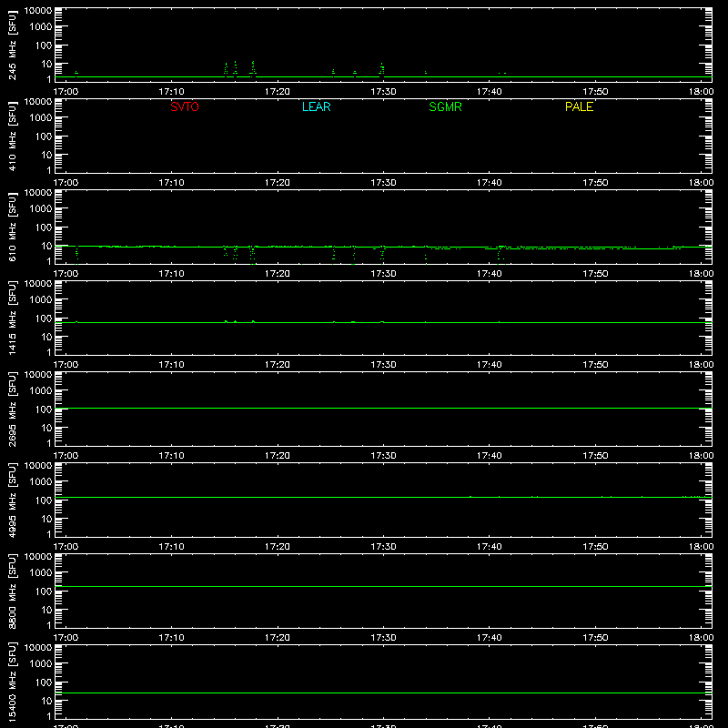Click 18:00 tick label under 4995 MHz plot
728x728 pixels.
click(x=701, y=547)
